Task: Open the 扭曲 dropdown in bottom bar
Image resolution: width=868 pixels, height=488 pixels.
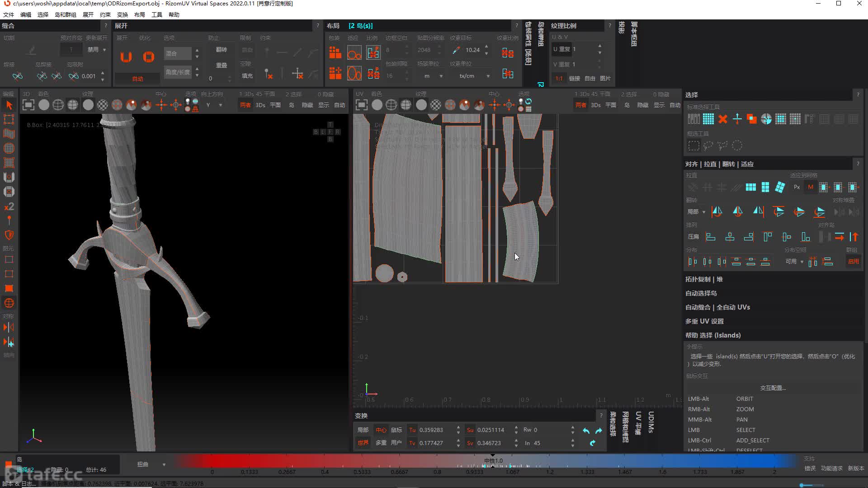Action: [151, 465]
